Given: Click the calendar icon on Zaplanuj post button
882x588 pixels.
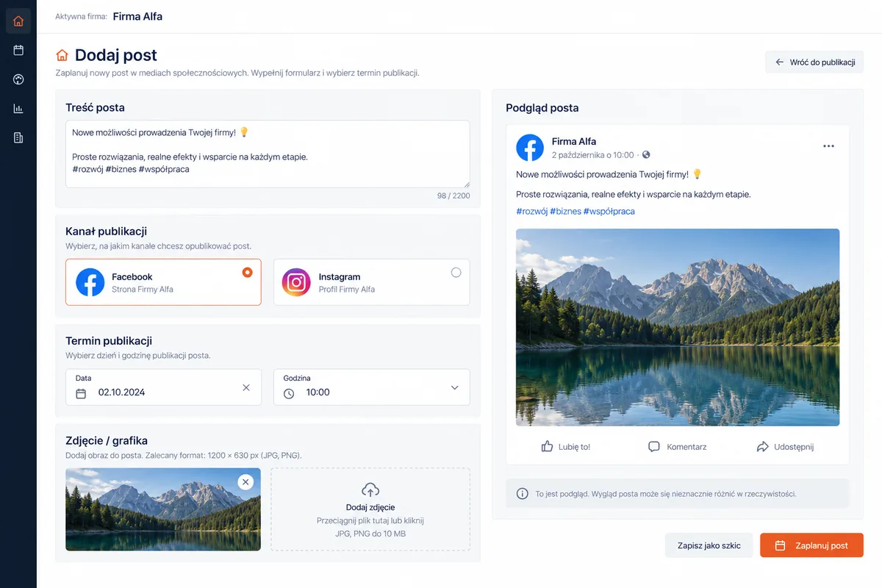Looking at the screenshot, I should (x=781, y=545).
